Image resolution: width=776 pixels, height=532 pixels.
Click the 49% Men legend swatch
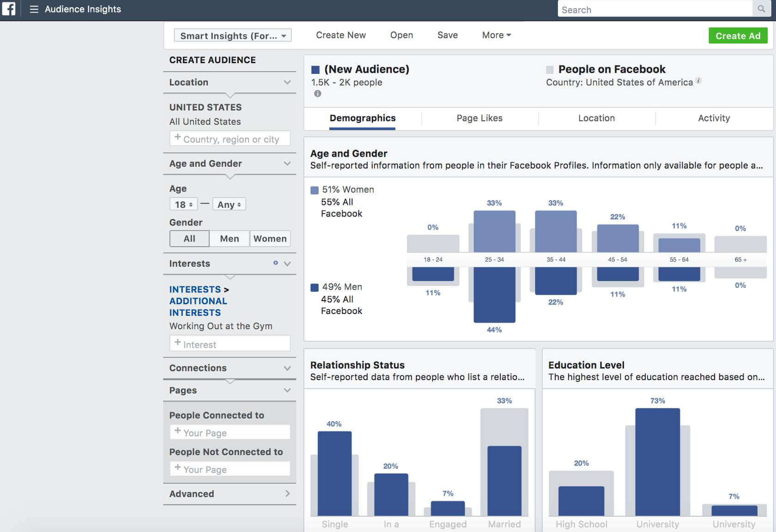pyautogui.click(x=315, y=287)
